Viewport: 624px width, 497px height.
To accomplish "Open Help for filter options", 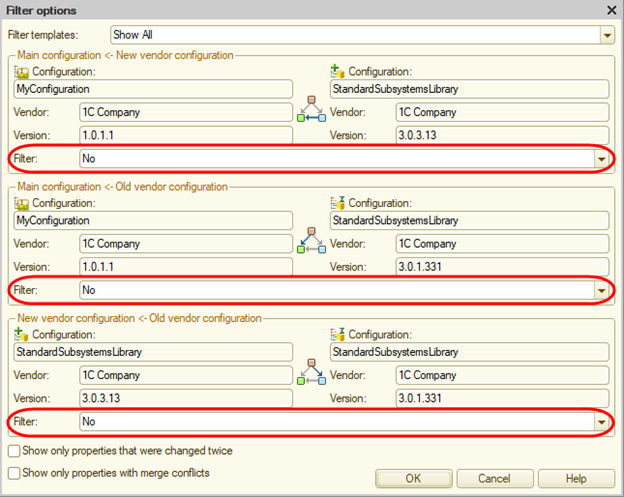I will click(576, 478).
